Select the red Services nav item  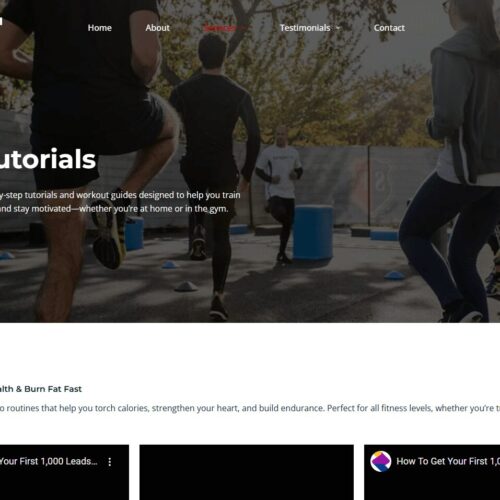(220, 28)
